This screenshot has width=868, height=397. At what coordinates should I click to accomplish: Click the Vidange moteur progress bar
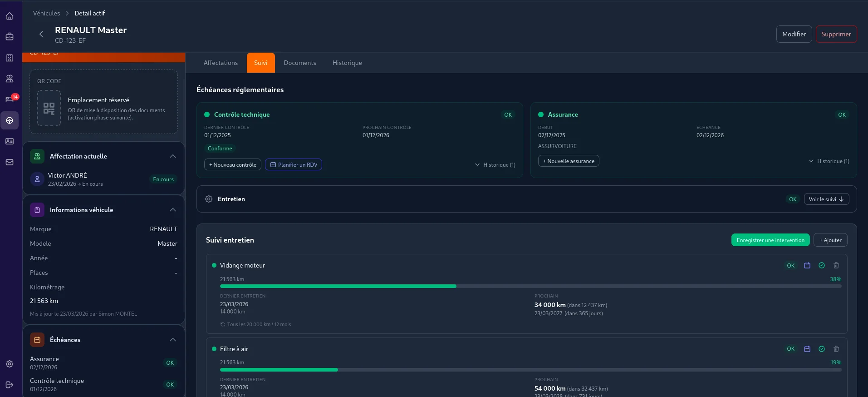click(x=530, y=286)
